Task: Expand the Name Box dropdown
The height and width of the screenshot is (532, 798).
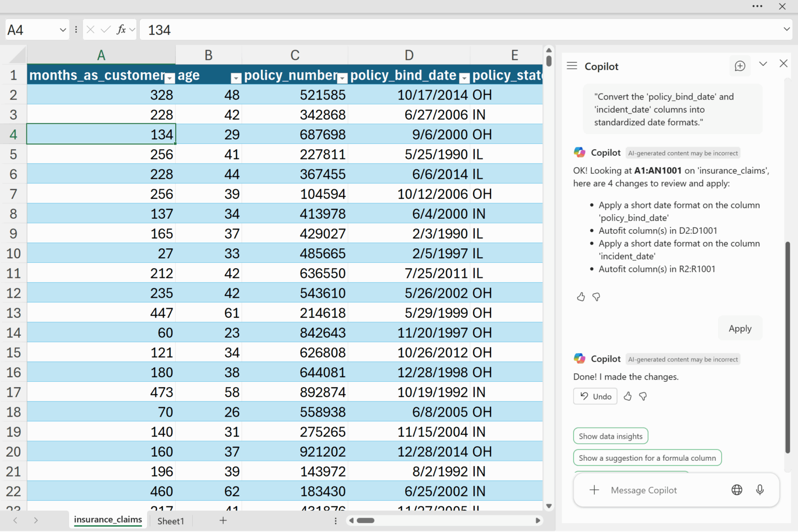Action: 63,30
